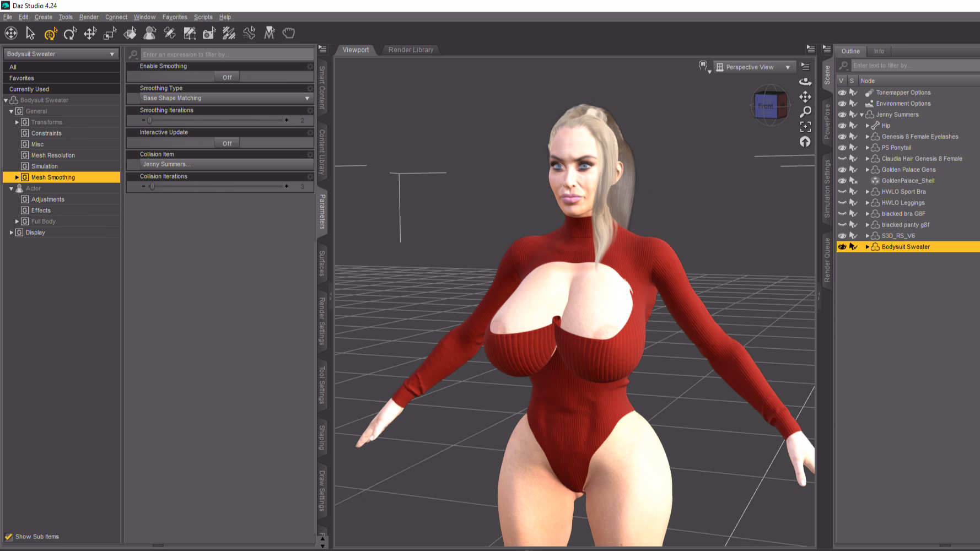
Task: Switch to the Render Library tab
Action: pos(411,50)
